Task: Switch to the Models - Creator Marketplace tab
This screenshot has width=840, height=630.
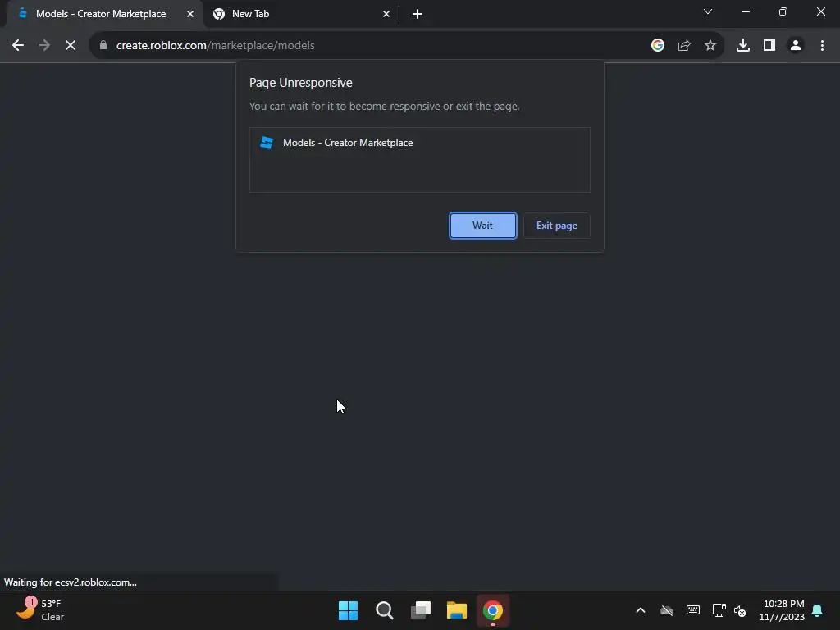Action: click(101, 14)
